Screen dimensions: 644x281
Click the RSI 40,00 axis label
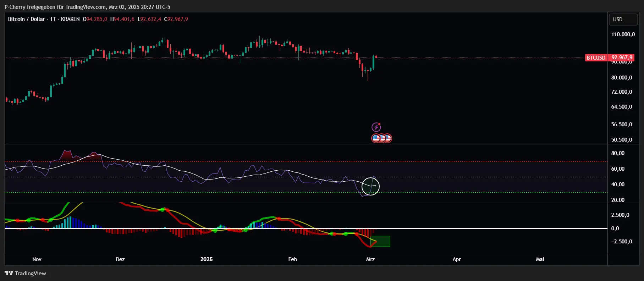[618, 184]
